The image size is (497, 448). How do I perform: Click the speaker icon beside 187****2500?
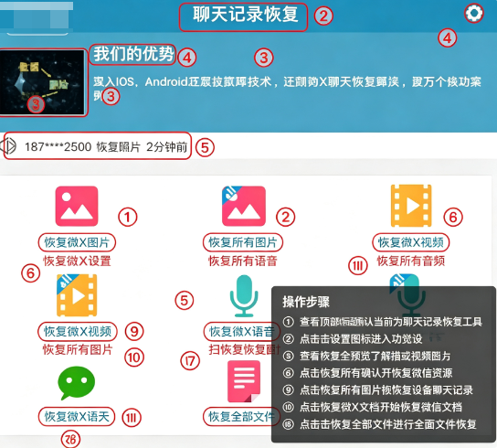pos(8,146)
